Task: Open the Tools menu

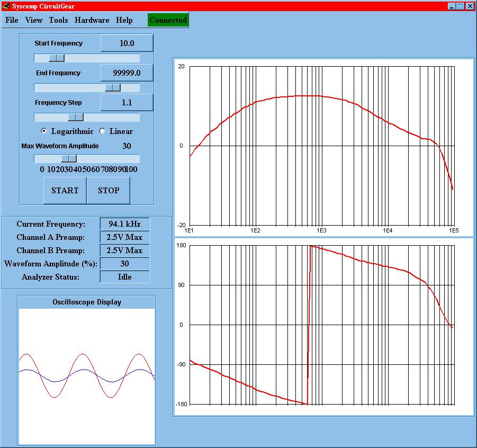Action: coord(58,20)
